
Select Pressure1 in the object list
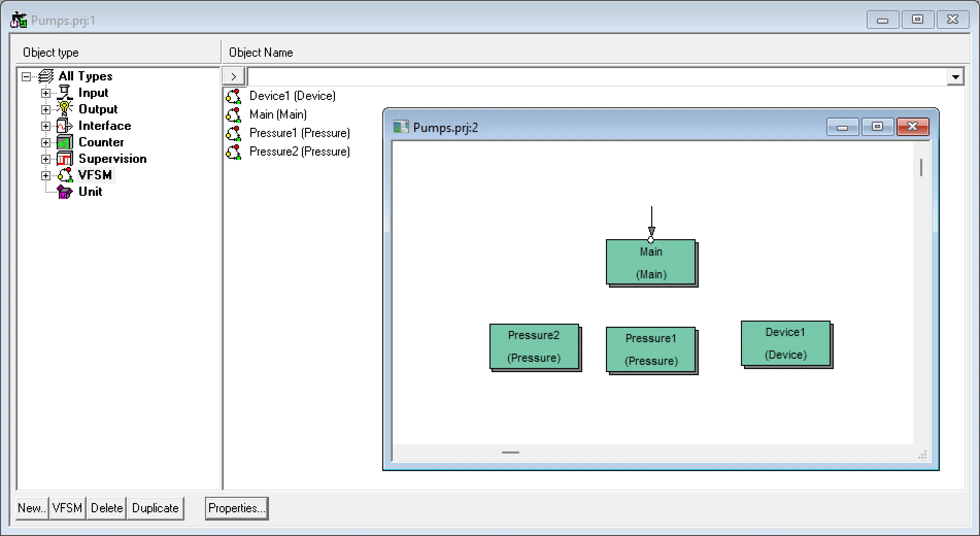coord(299,132)
